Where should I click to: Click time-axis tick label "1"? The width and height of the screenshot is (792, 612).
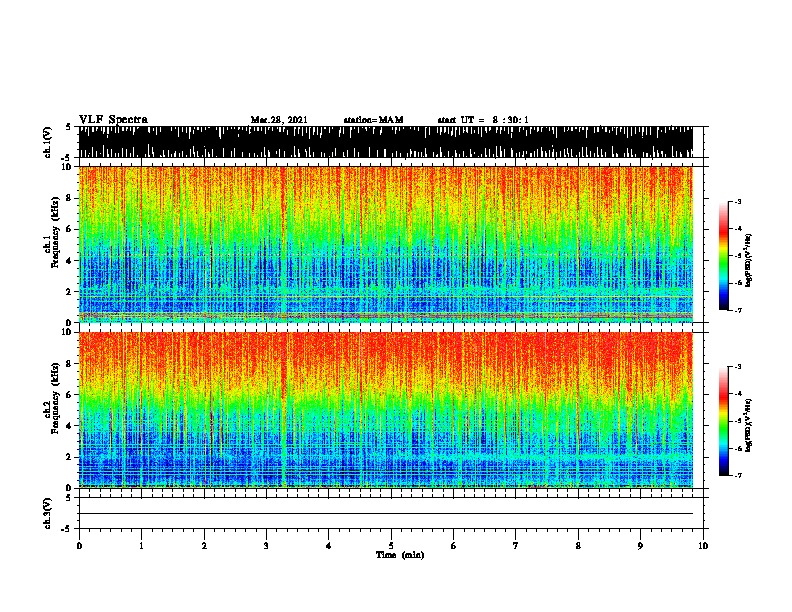coord(141,546)
